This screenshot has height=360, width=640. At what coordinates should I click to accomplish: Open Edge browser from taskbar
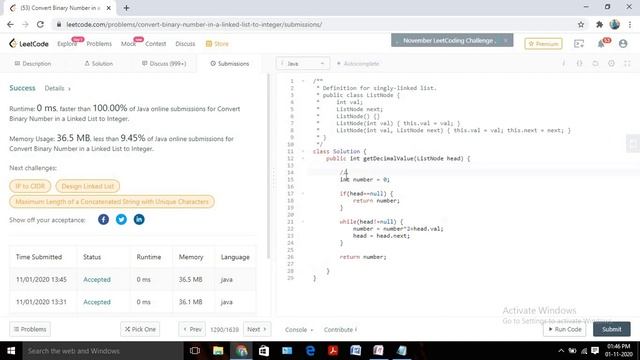(310, 351)
